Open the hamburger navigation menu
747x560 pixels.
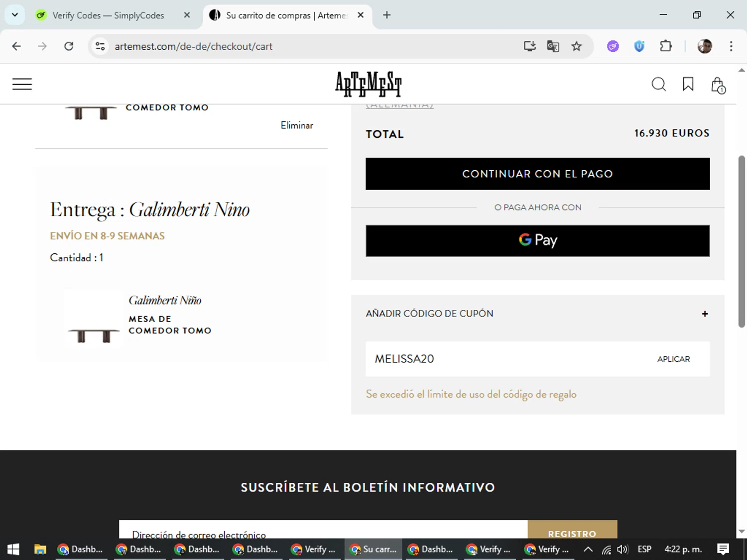[x=22, y=84]
